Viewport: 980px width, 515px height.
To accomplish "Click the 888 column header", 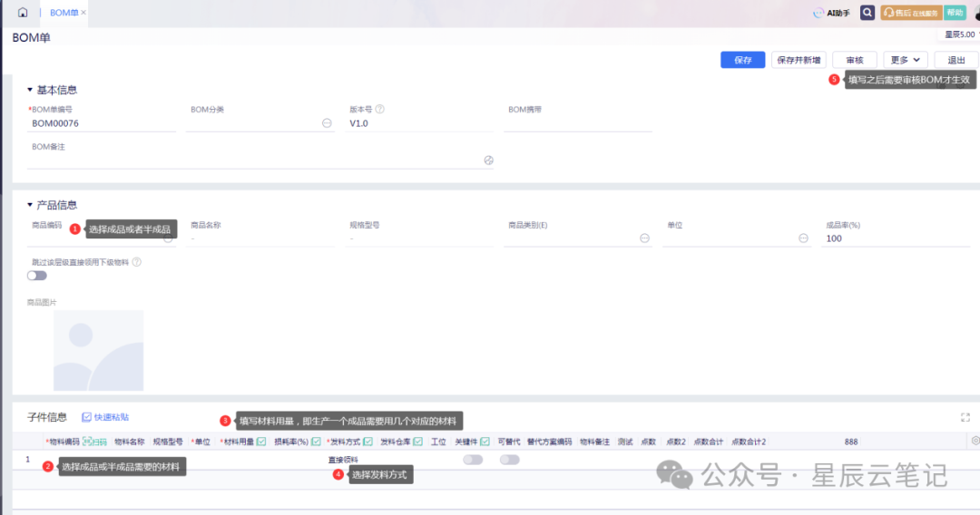I will coord(851,442).
